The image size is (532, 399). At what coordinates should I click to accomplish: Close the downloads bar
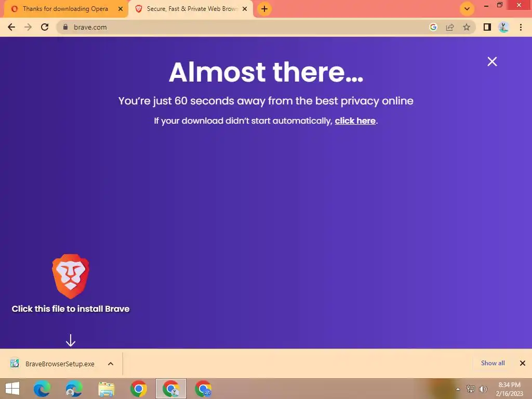[x=523, y=363]
